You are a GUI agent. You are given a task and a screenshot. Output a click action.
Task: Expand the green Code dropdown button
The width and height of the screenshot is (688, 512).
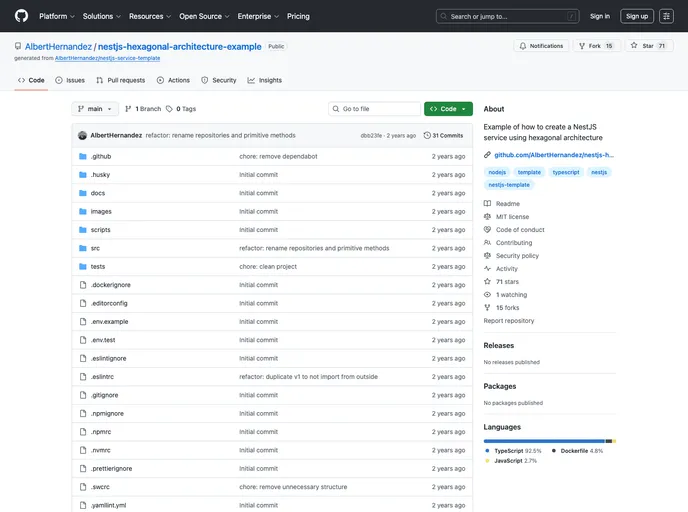tap(448, 109)
